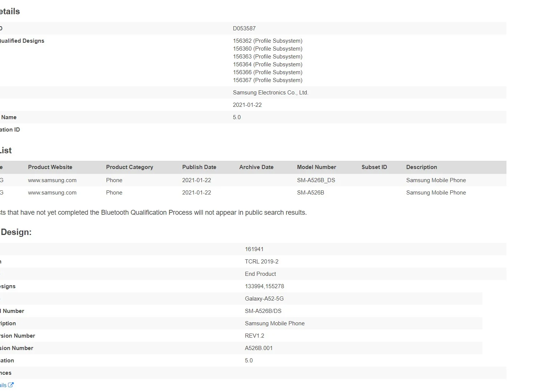Click the Samsung Mobile Phone description for SM-A526B
The image size is (556, 392).
pyautogui.click(x=436, y=193)
